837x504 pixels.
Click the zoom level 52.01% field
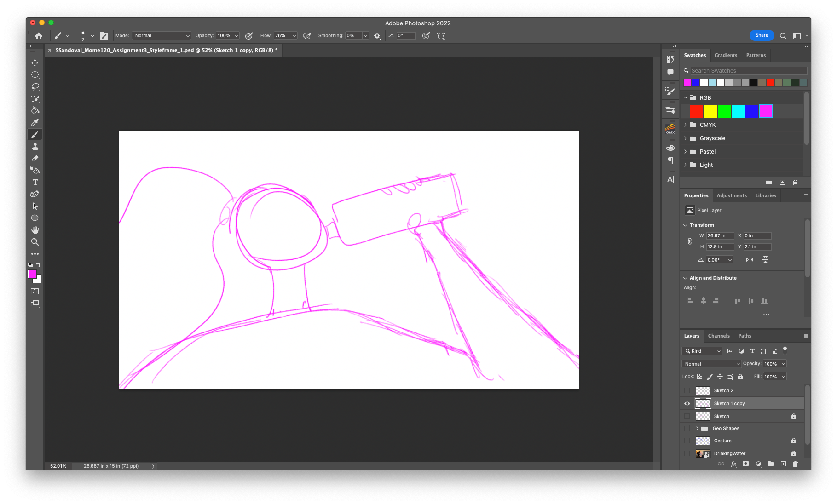(x=58, y=466)
